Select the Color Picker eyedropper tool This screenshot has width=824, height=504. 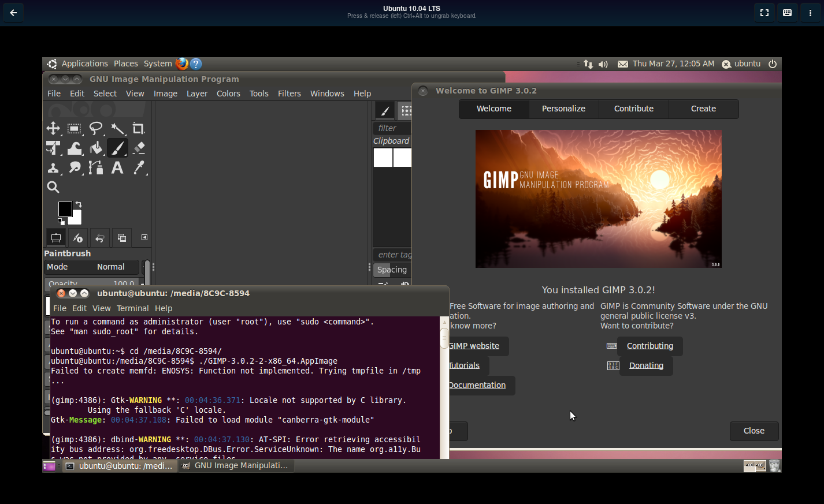click(139, 167)
